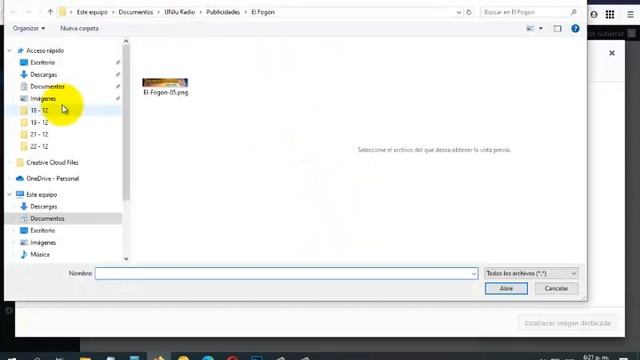Open the 22 - 12 folder

coord(39,147)
